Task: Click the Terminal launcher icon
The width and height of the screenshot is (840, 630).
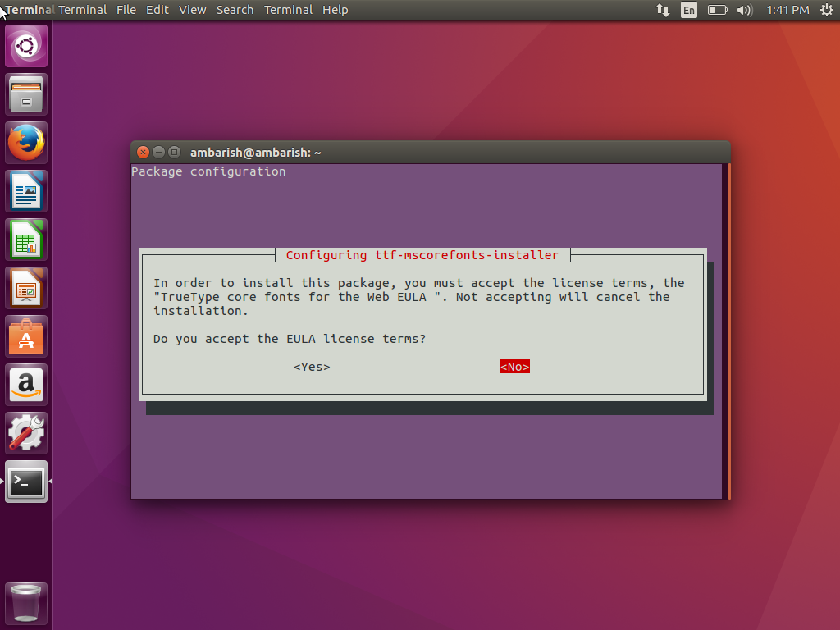Action: (25, 482)
